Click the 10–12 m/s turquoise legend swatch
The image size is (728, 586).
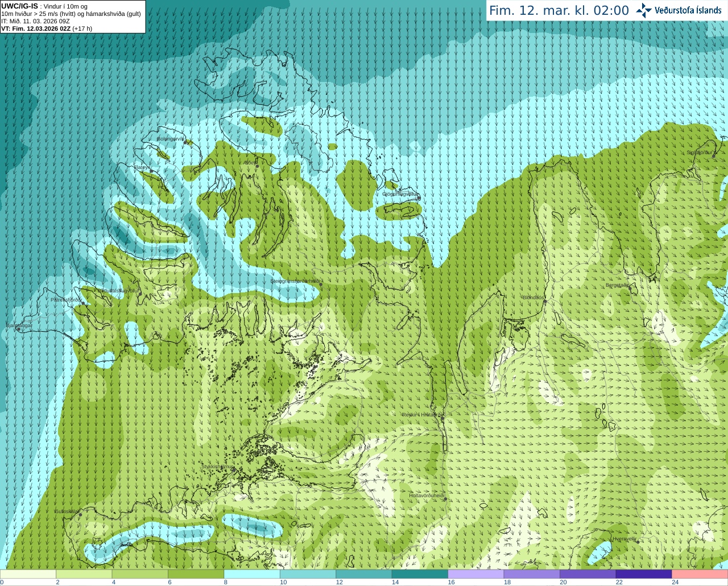click(308, 574)
